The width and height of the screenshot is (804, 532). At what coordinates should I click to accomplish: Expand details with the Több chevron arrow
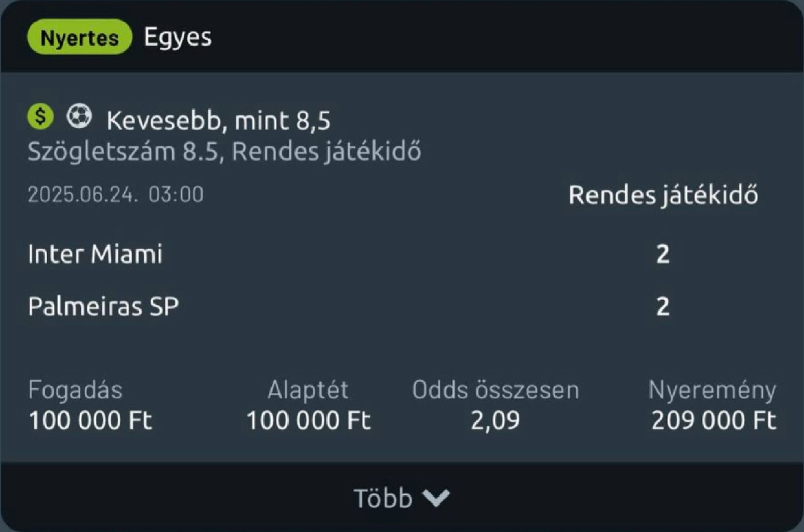[x=436, y=498]
